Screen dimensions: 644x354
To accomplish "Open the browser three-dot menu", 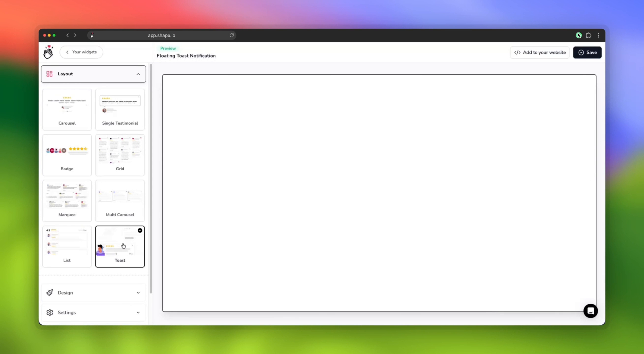I will 598,35.
